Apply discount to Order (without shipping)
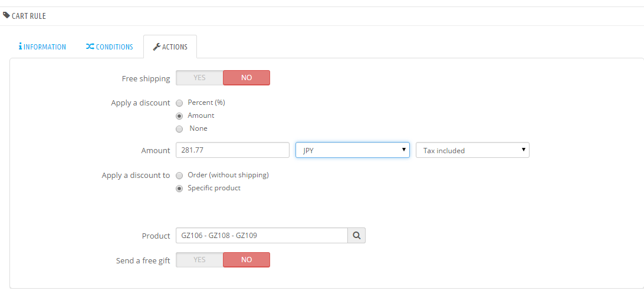Image resolution: width=644 pixels, height=294 pixels. 179,175
